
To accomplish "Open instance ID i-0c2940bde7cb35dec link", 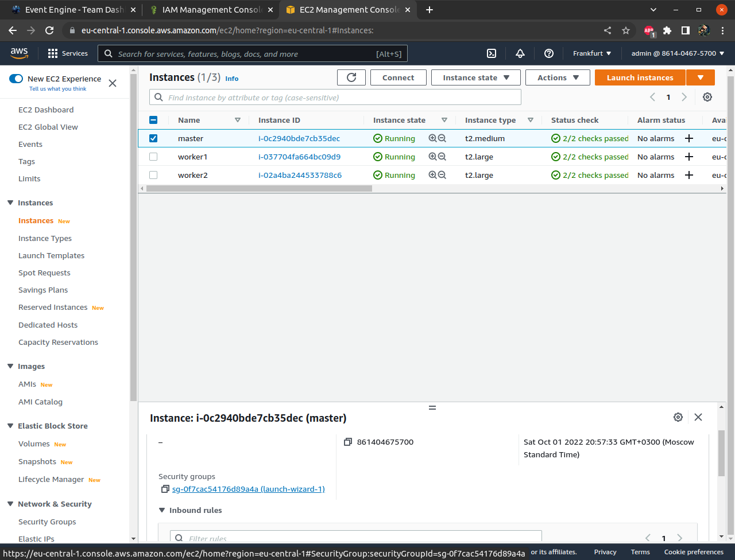I will tap(299, 138).
